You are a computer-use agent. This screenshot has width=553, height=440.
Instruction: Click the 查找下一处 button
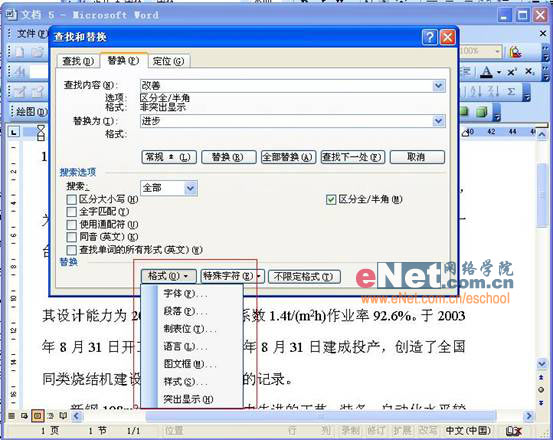tap(352, 157)
